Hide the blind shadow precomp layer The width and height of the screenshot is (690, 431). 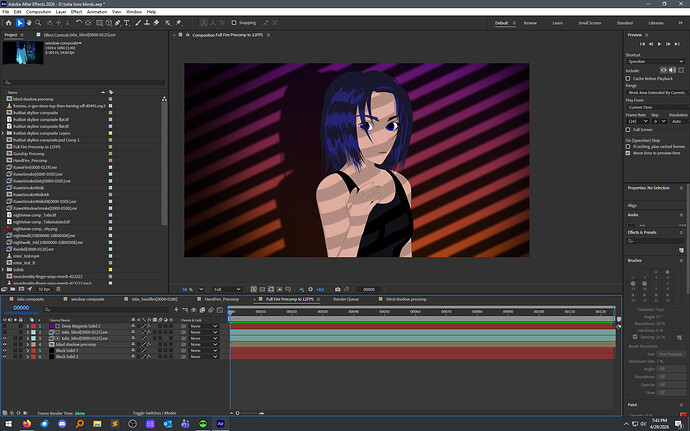click(4, 344)
